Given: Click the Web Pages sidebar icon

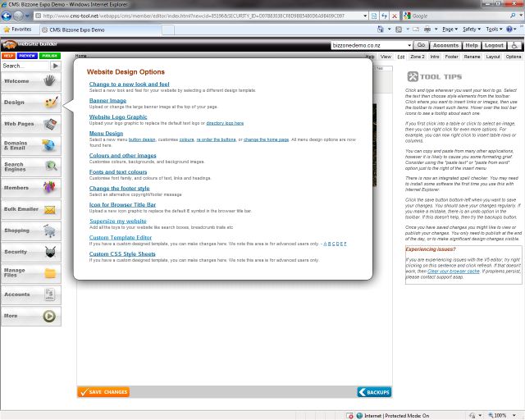Looking at the screenshot, I should (x=30, y=125).
